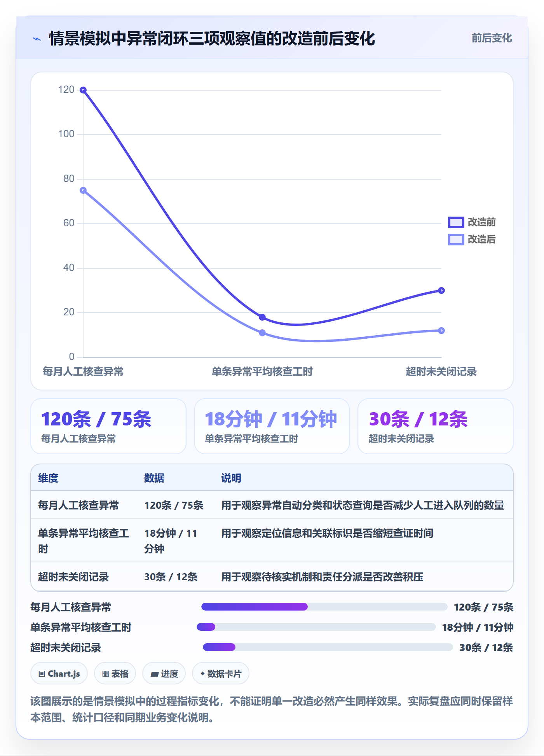Click the table cell 30条 / 12条

coord(171,577)
